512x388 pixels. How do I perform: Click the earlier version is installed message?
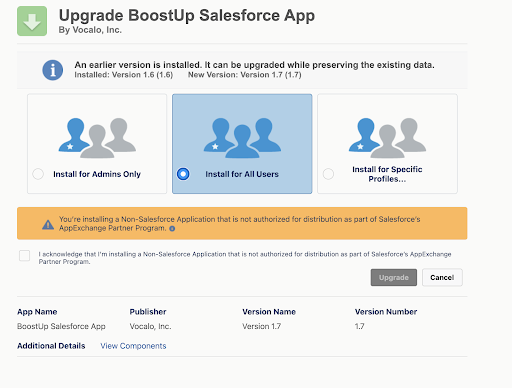click(x=254, y=65)
